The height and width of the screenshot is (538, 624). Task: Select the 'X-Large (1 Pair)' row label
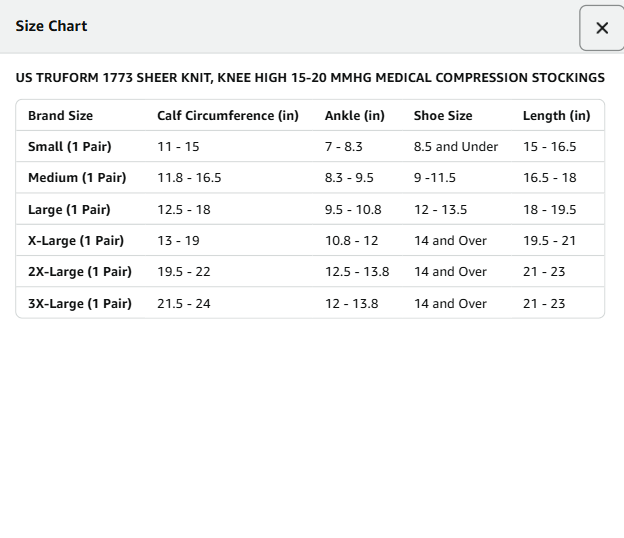pyautogui.click(x=76, y=241)
